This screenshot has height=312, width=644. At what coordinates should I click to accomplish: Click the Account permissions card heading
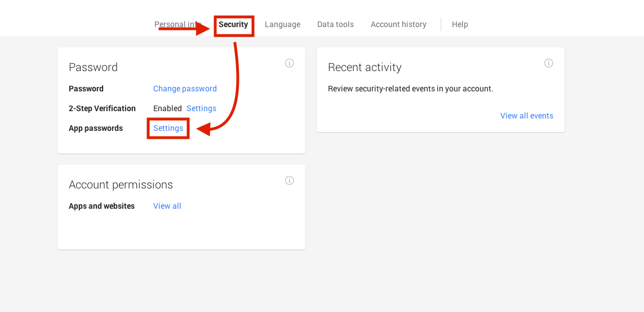coord(121,184)
